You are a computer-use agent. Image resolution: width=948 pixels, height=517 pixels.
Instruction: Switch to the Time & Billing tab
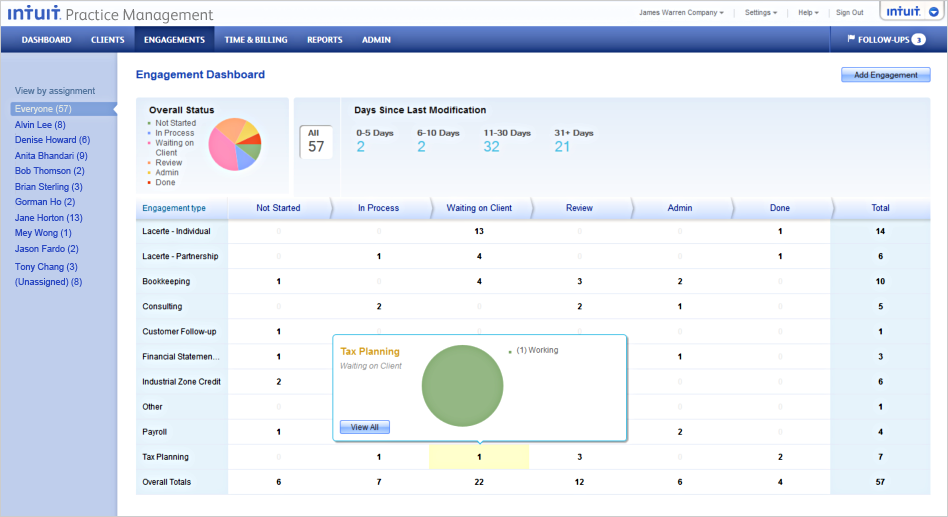click(256, 40)
